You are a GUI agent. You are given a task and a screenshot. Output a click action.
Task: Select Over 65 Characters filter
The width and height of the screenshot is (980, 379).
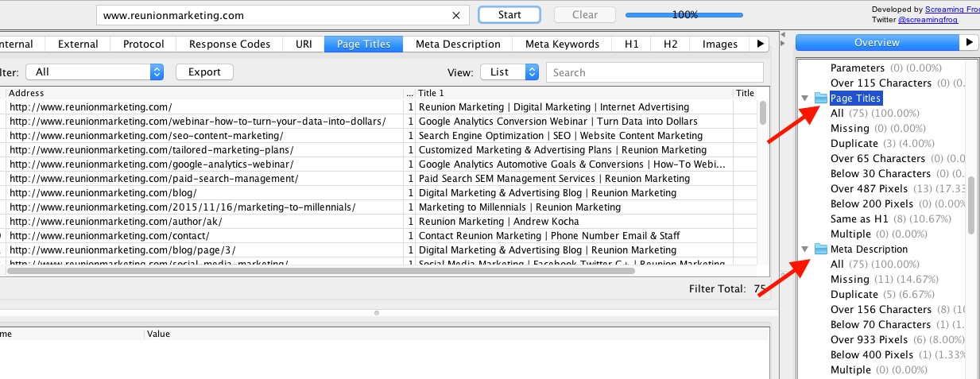[897, 159]
